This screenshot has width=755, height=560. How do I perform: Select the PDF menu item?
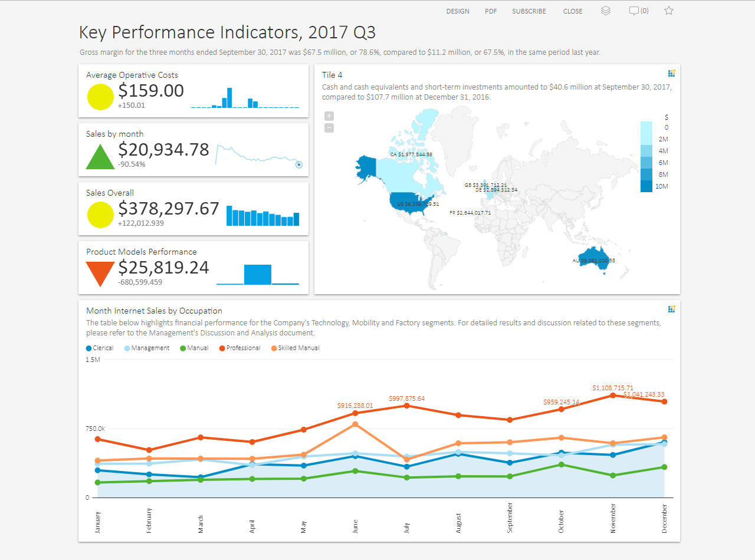coord(491,11)
